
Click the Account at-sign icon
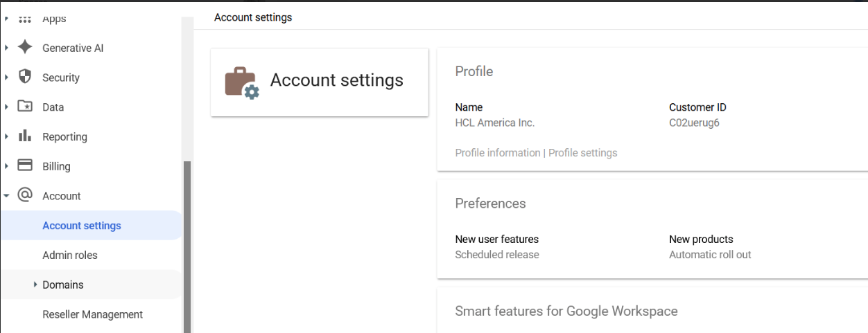coord(25,195)
